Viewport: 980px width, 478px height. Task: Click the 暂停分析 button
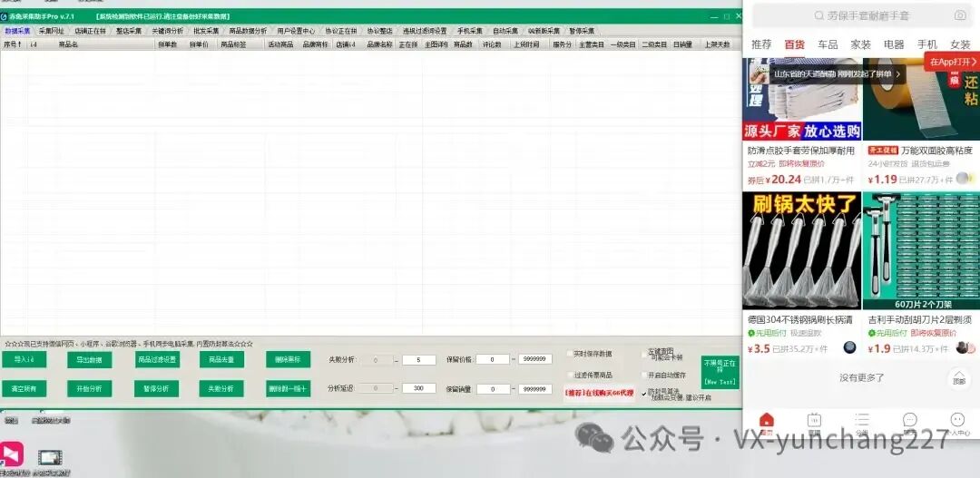click(157, 388)
